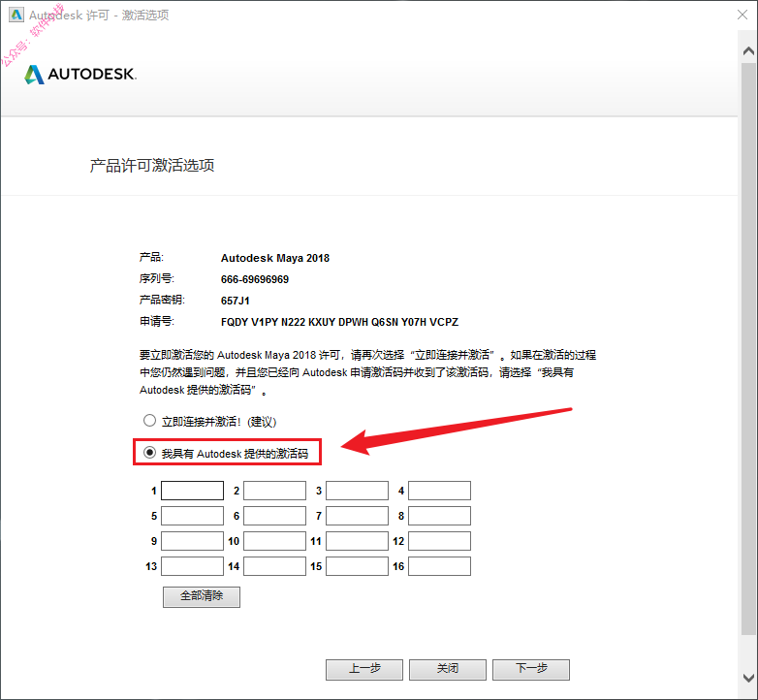Click the 产品密钥 label
Image resolution: width=758 pixels, height=700 pixels.
coord(162,301)
